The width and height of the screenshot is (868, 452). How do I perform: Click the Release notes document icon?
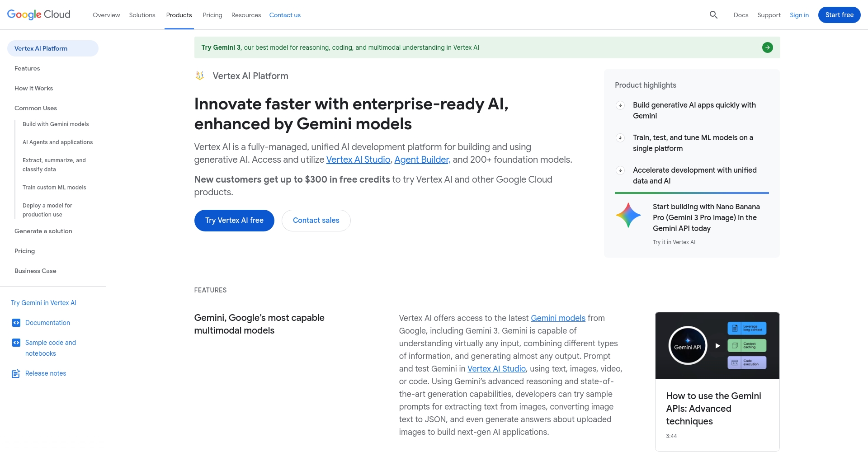(16, 373)
